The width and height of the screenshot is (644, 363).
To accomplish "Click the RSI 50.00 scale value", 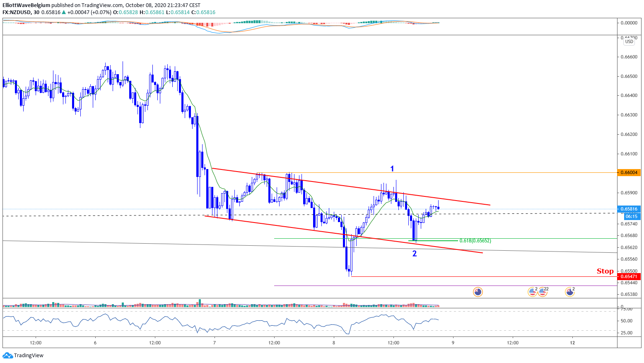I will tap(627, 321).
